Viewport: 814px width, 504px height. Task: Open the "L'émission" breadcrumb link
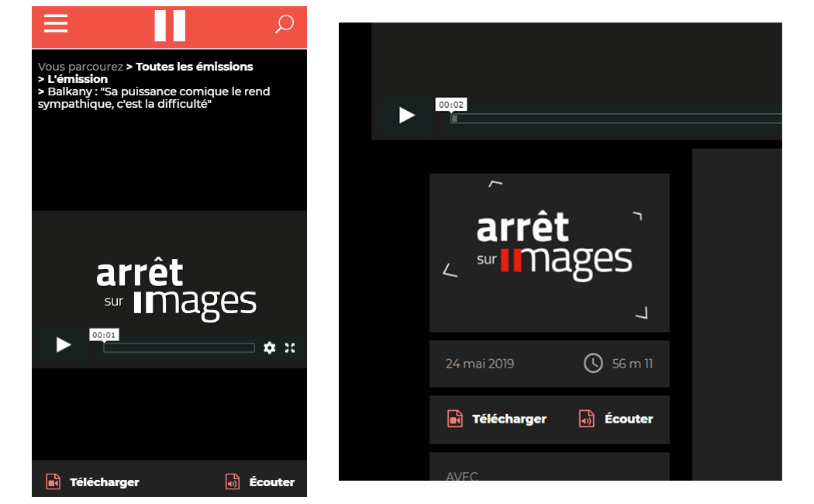tap(78, 79)
